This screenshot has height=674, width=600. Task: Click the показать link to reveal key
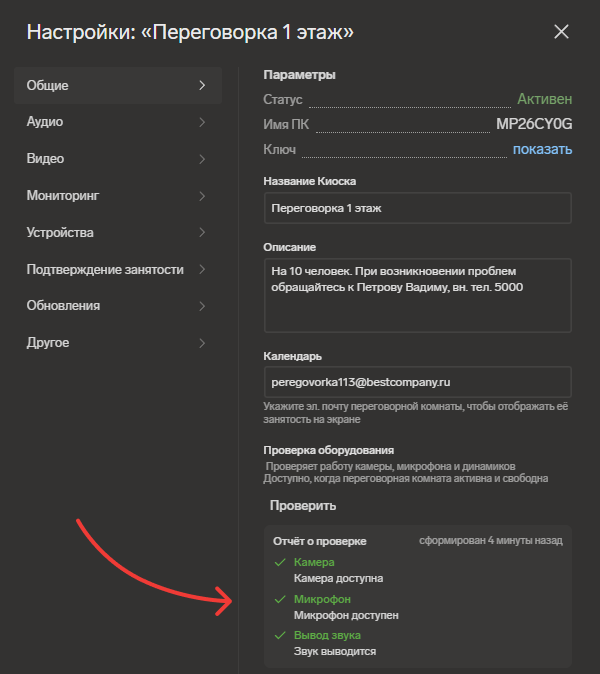pos(542,149)
